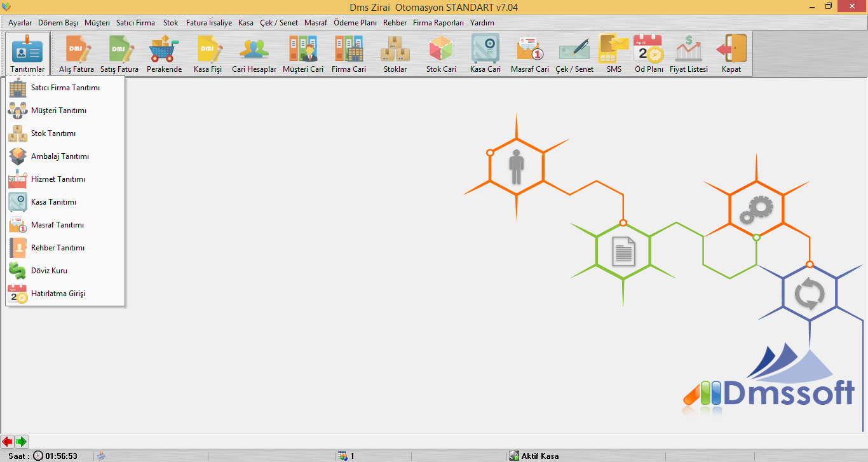Open the Alış Fatura toolbar icon
The width and height of the screenshot is (868, 462).
pyautogui.click(x=76, y=53)
